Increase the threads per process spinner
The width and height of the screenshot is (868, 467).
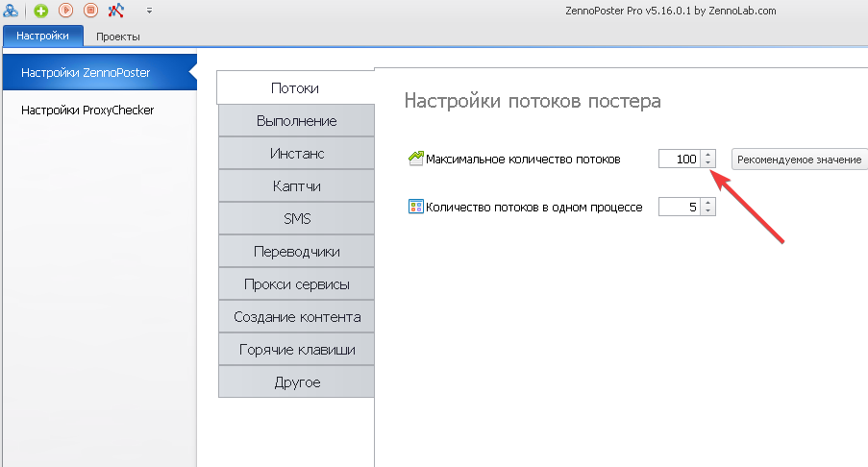click(x=708, y=203)
